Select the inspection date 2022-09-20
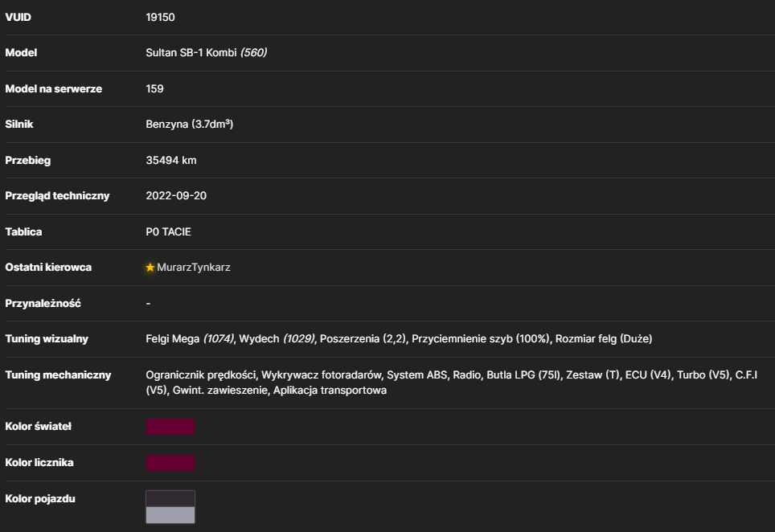This screenshot has width=775, height=532. [176, 195]
